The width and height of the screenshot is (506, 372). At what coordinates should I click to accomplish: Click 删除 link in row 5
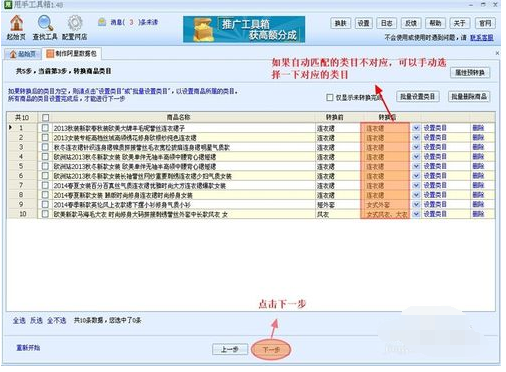tap(478, 166)
